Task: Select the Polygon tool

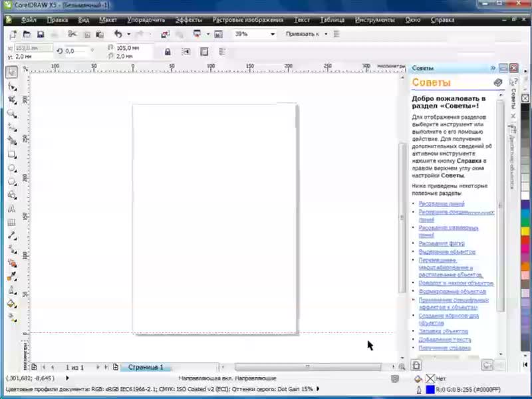Action: coord(12,182)
